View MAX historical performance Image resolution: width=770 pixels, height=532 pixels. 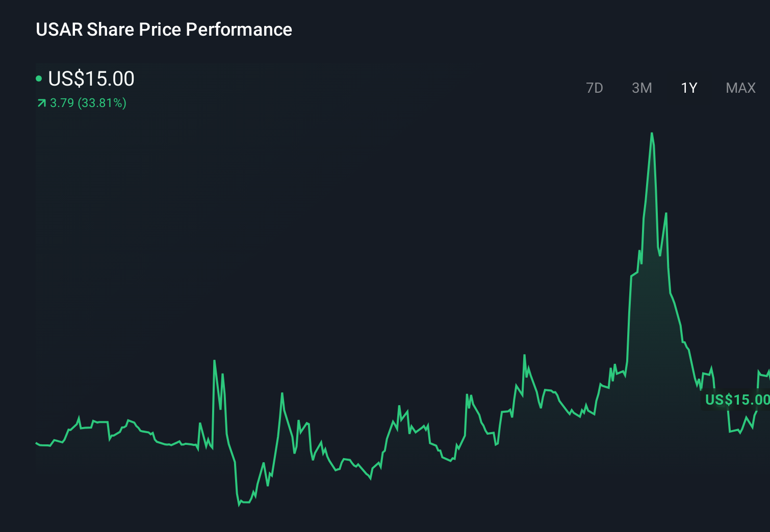740,88
